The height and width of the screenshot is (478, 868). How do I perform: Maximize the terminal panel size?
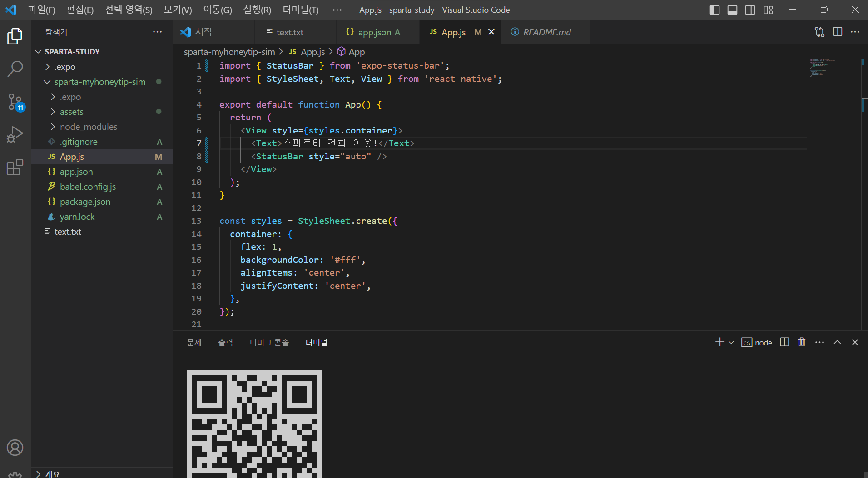coord(837,342)
